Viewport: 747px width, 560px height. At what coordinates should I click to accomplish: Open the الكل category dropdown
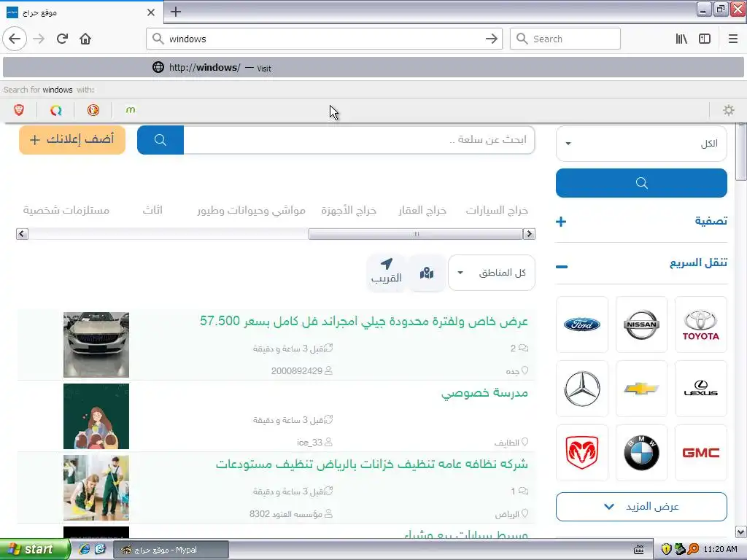pyautogui.click(x=641, y=144)
